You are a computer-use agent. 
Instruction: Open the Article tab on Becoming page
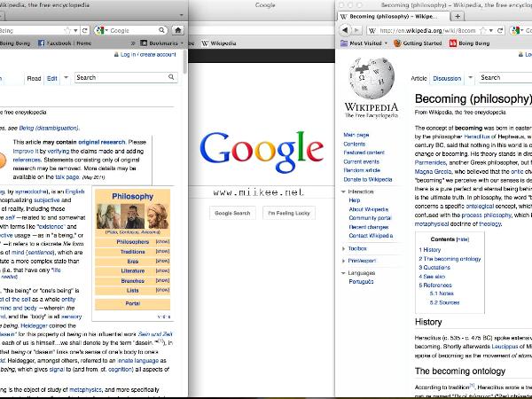tap(419, 78)
